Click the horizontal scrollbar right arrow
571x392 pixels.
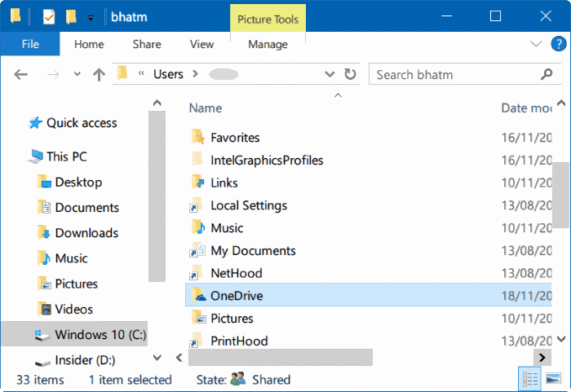pos(542,358)
